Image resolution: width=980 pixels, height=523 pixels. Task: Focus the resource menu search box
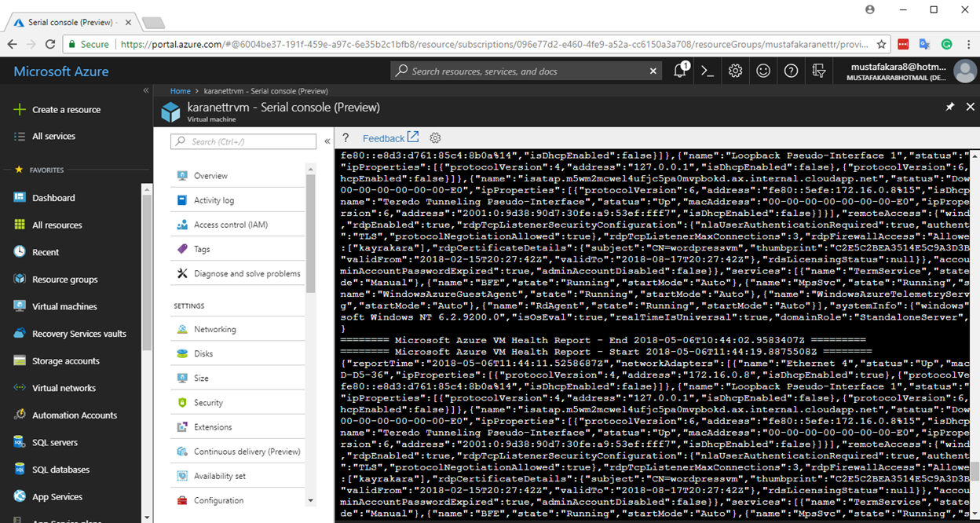(243, 141)
